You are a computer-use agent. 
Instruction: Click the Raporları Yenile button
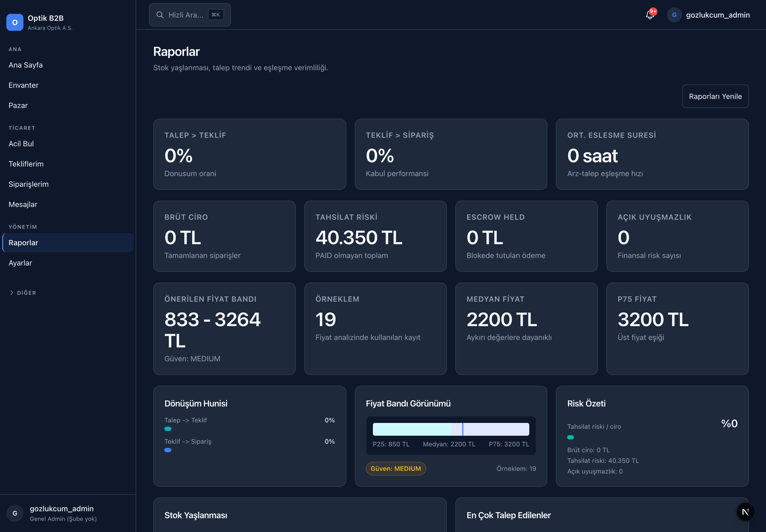[x=715, y=96]
